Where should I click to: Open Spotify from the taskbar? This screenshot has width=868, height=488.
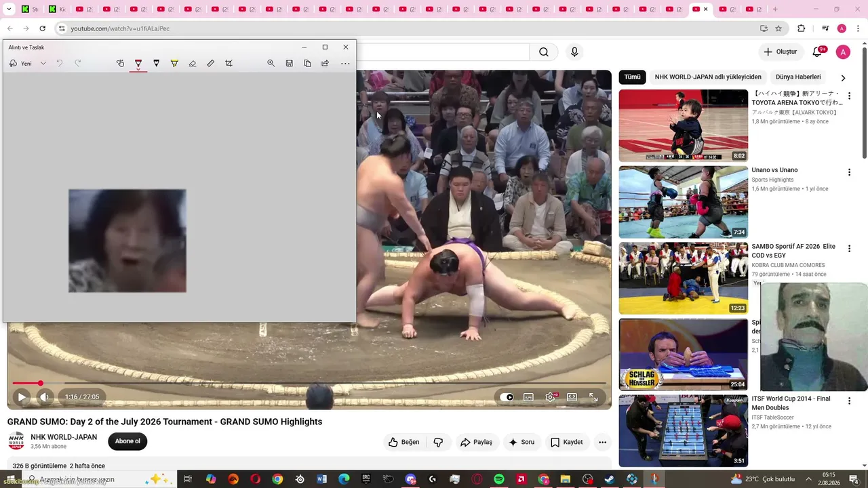click(x=499, y=479)
